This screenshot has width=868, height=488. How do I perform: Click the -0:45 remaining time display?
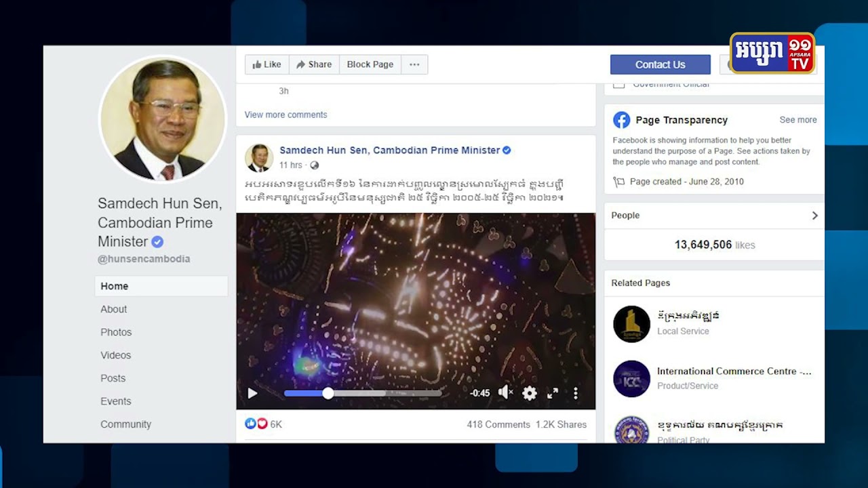pyautogui.click(x=479, y=393)
